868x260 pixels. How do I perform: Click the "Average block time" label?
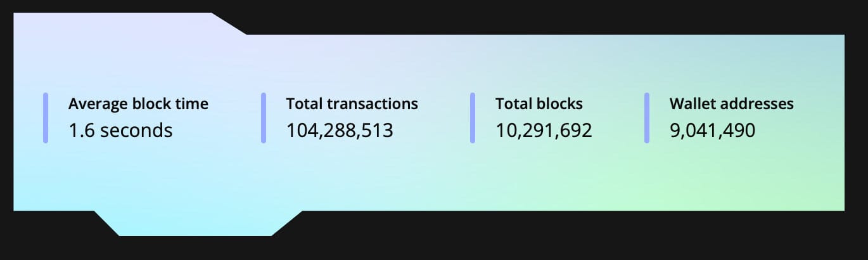138,103
